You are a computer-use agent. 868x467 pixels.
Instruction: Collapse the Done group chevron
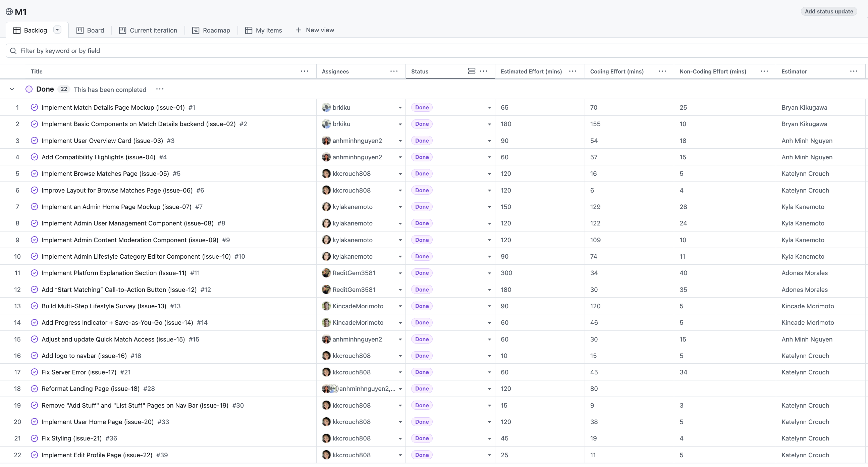(12, 89)
